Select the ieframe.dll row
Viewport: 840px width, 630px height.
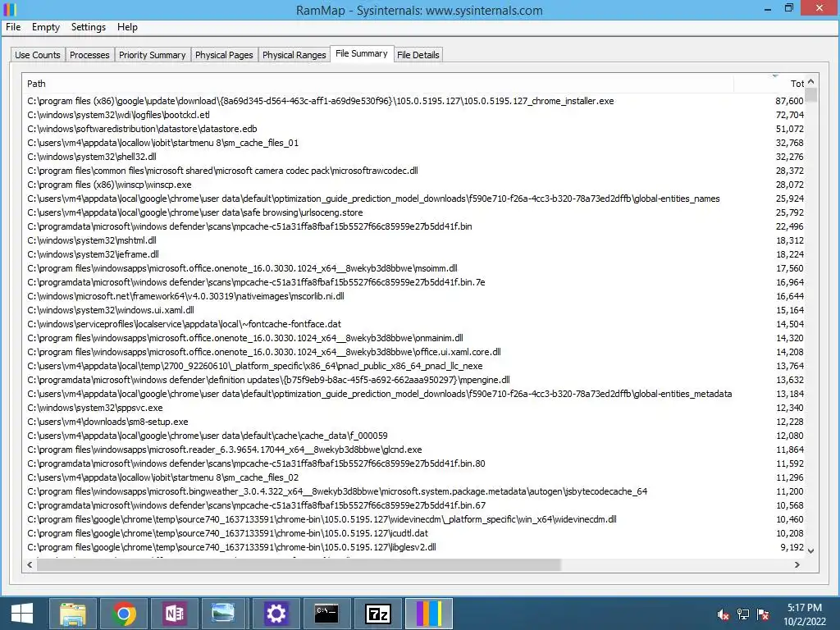coord(415,254)
